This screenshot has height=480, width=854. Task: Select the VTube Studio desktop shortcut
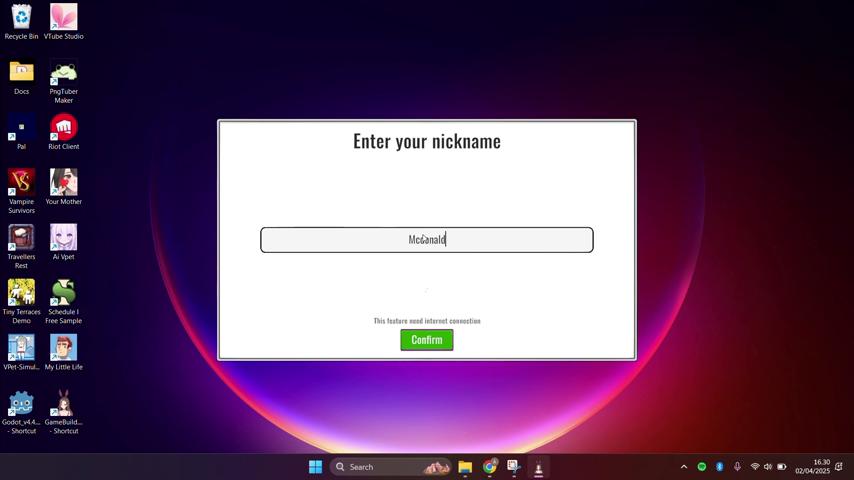point(63,18)
